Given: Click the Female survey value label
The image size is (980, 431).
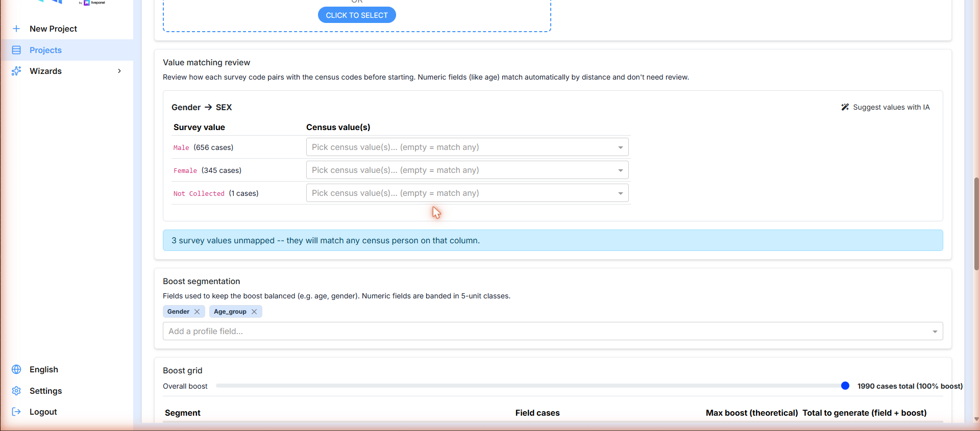Looking at the screenshot, I should [x=185, y=170].
